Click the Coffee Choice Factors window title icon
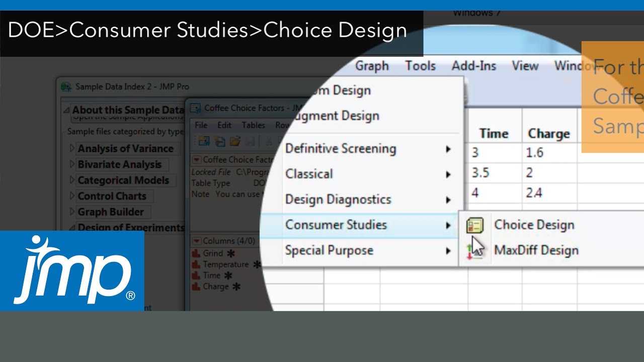Viewport: 644px width, 362px height. click(194, 108)
